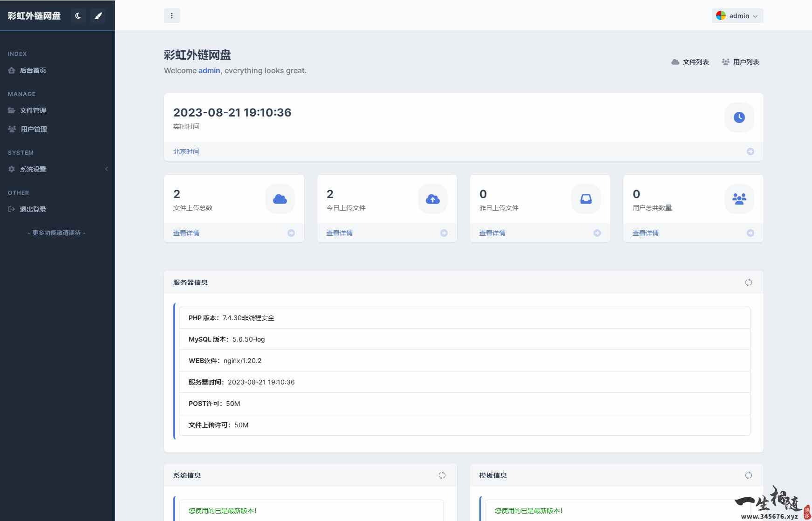Open 用户列表 from the top right
This screenshot has width=812, height=521.
(740, 62)
